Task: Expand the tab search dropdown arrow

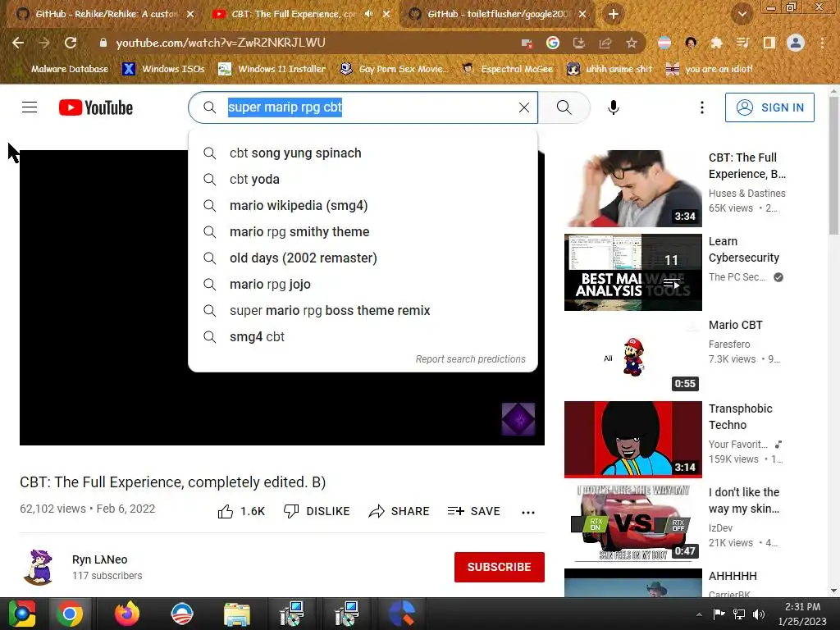Action: (742, 14)
